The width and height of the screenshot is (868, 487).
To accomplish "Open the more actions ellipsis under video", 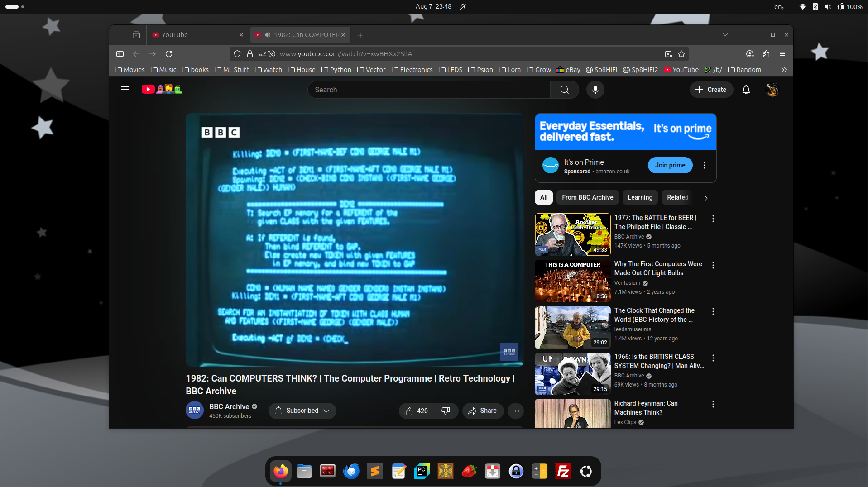I will pyautogui.click(x=515, y=411).
